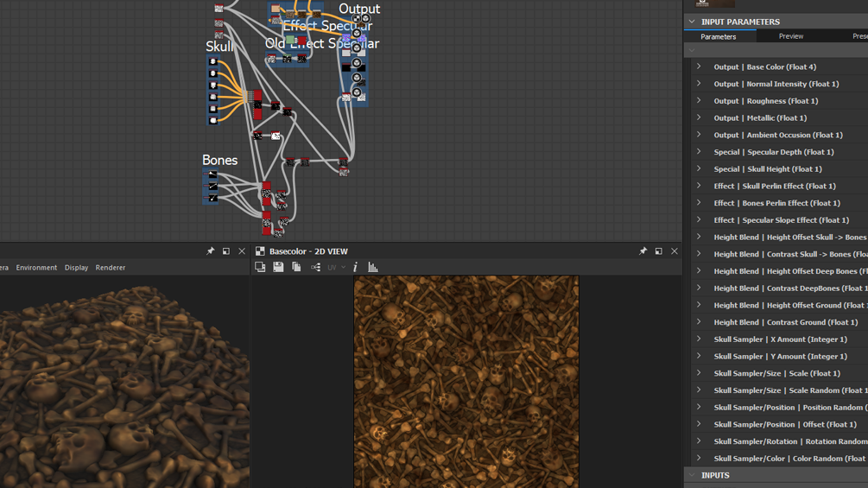Select 'Skull Sampler/Rotation | Rotation Random' row

[x=779, y=441]
